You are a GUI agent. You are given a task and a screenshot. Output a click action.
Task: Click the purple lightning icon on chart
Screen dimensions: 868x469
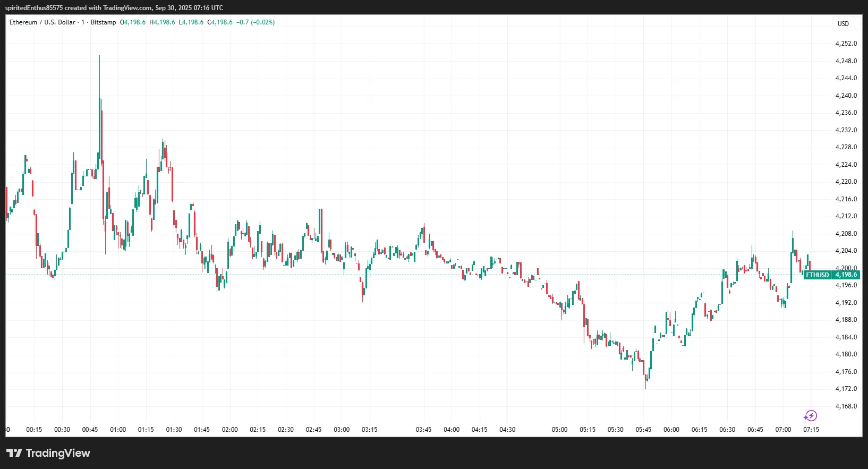pyautogui.click(x=810, y=416)
